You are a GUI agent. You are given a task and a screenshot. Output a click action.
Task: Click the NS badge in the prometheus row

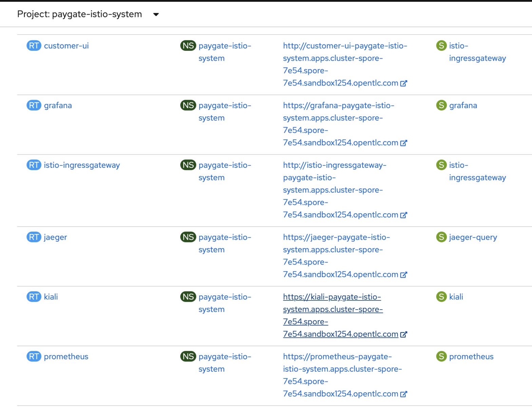[x=188, y=356]
